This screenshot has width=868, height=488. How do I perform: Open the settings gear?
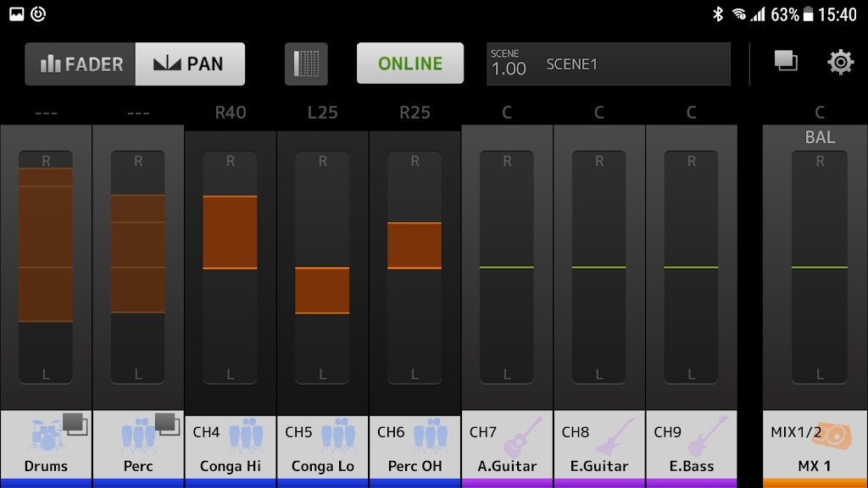(840, 62)
